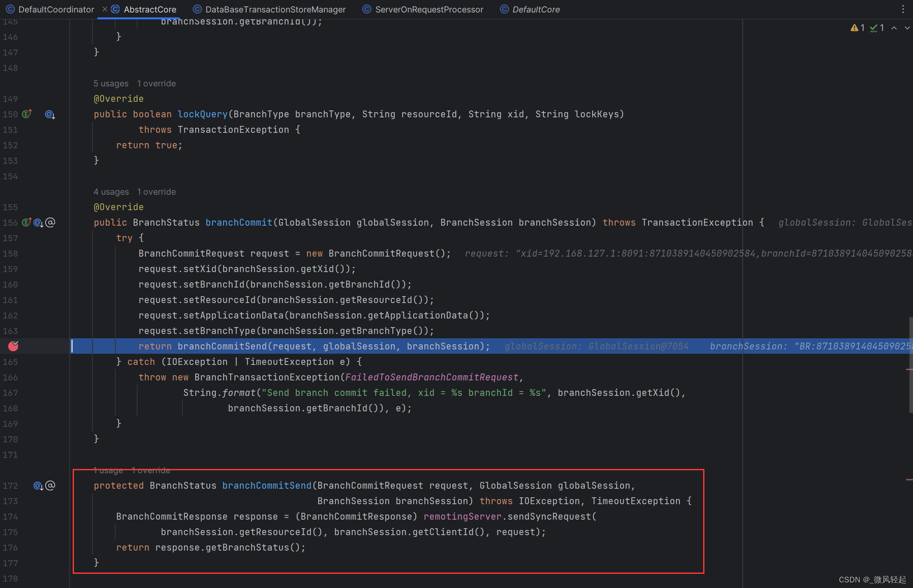Go to previous highlighted problem arrow

(x=894, y=28)
